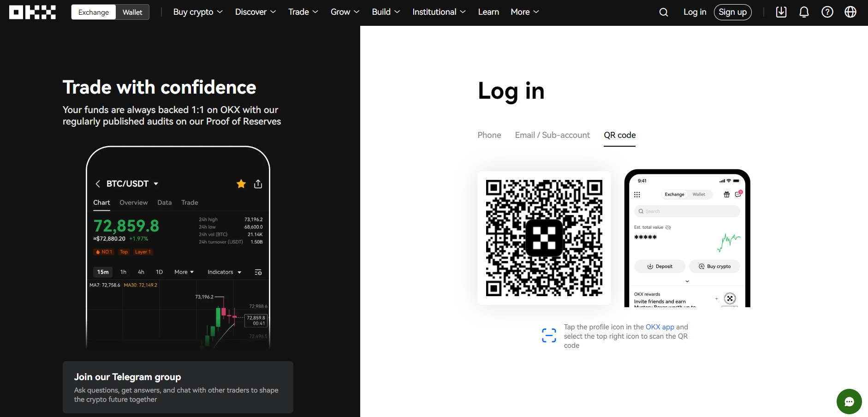This screenshot has width=868, height=417.
Task: Open the BTC/USDT pair dropdown
Action: click(156, 184)
